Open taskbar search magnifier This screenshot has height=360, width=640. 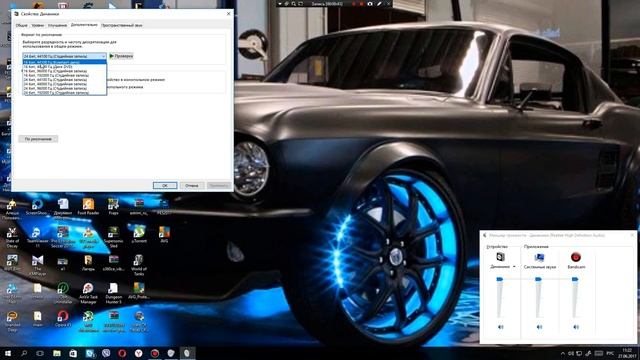[x=24, y=353]
